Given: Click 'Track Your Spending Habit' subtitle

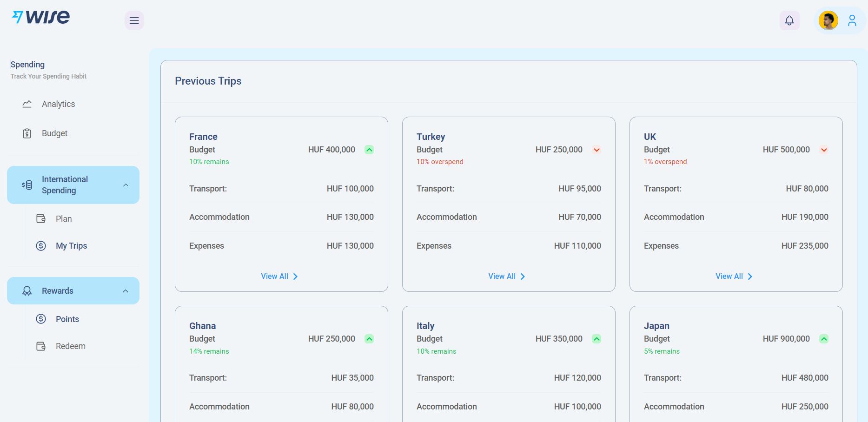Looking at the screenshot, I should [48, 76].
